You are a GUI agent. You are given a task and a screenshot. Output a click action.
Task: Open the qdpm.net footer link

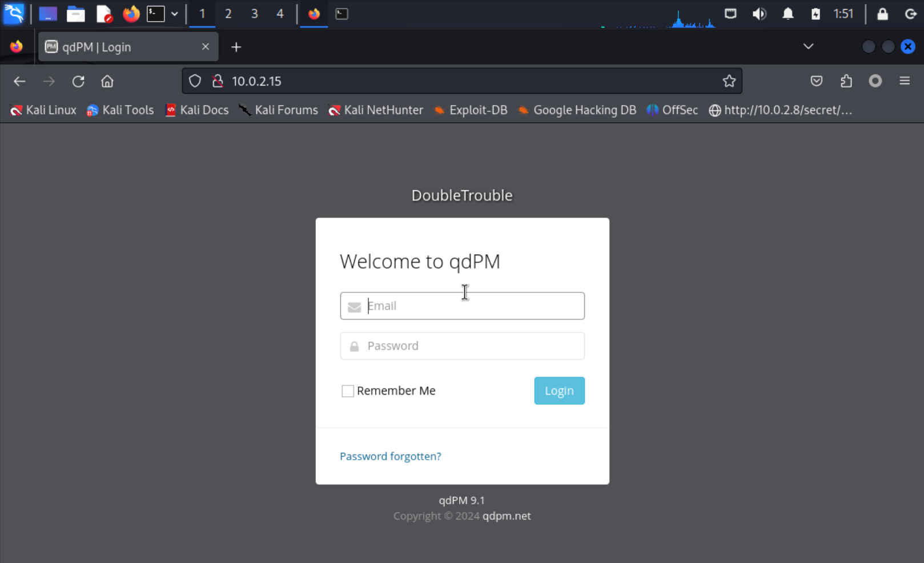click(x=507, y=516)
